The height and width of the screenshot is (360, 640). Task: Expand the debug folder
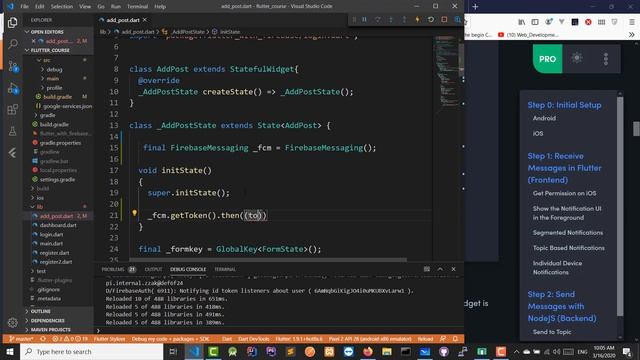click(54, 69)
